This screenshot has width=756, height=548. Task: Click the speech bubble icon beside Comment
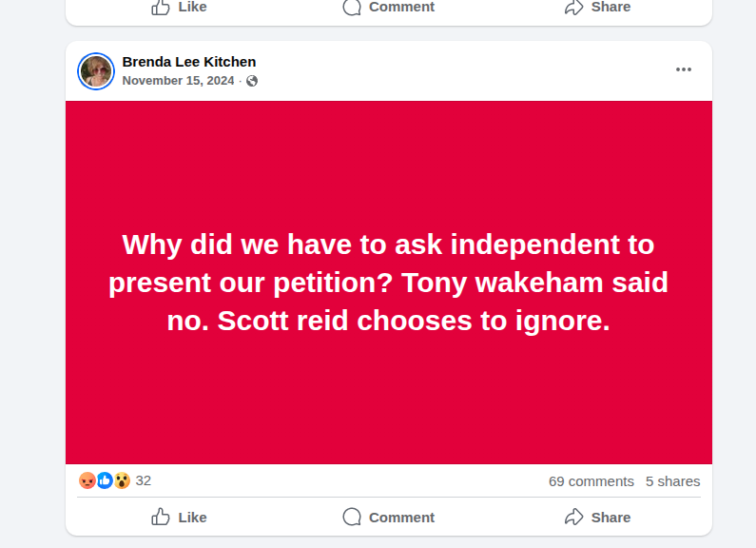click(x=352, y=517)
